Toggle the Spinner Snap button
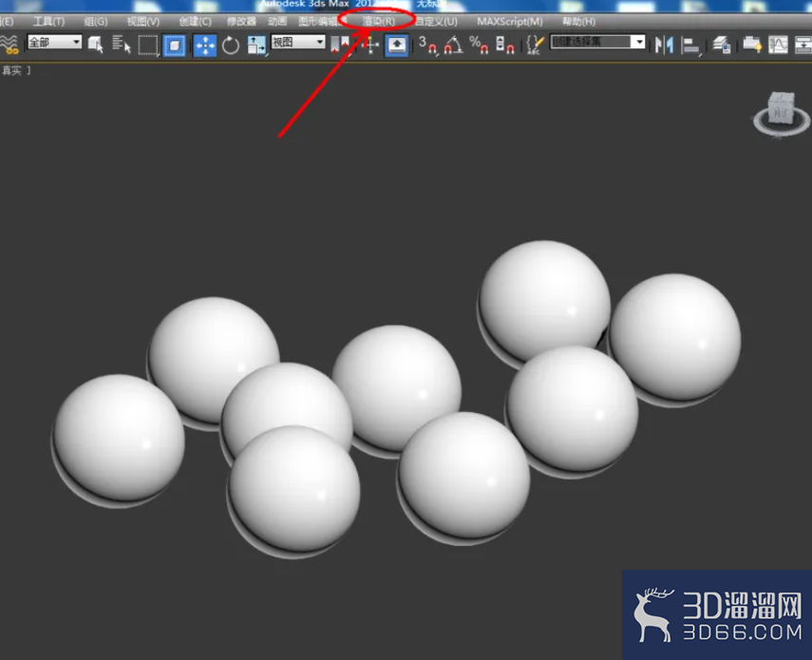 [504, 45]
